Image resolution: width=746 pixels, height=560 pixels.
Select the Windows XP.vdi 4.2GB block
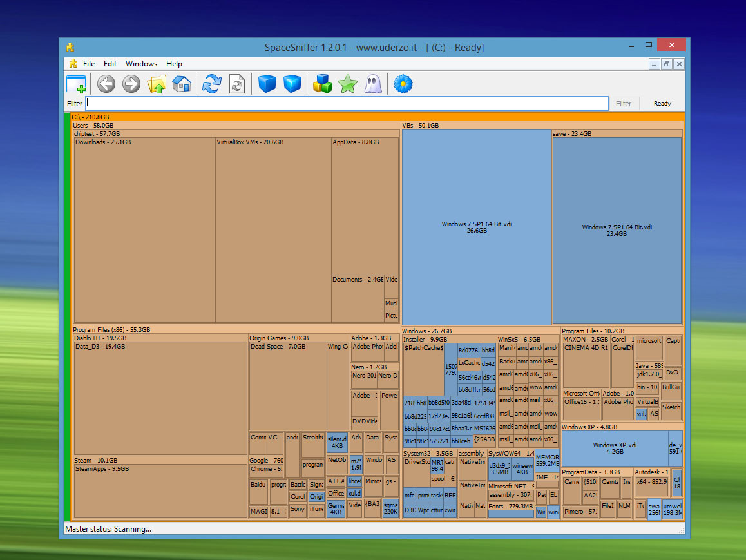tap(615, 448)
